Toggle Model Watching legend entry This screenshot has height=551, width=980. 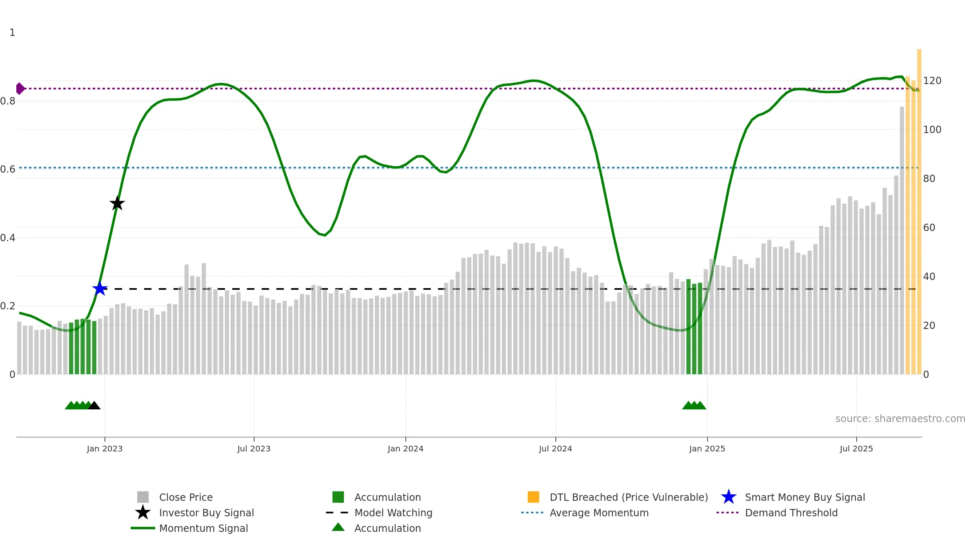(x=393, y=513)
